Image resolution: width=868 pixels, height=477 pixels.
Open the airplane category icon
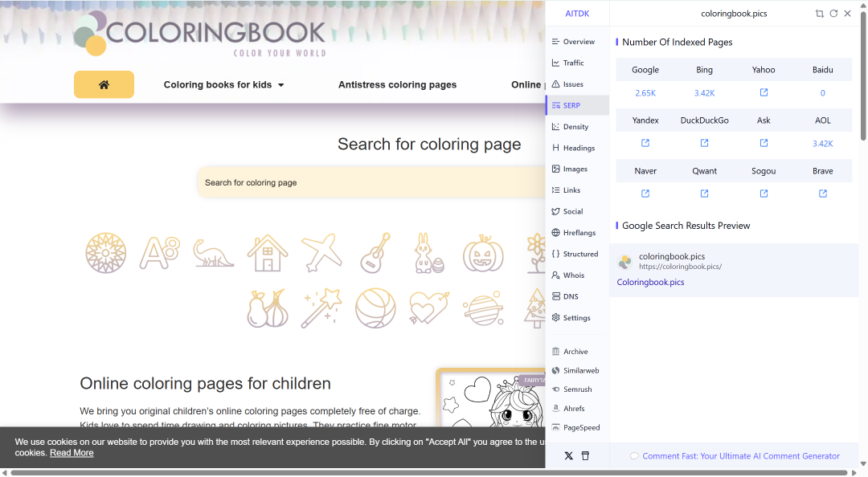click(321, 253)
